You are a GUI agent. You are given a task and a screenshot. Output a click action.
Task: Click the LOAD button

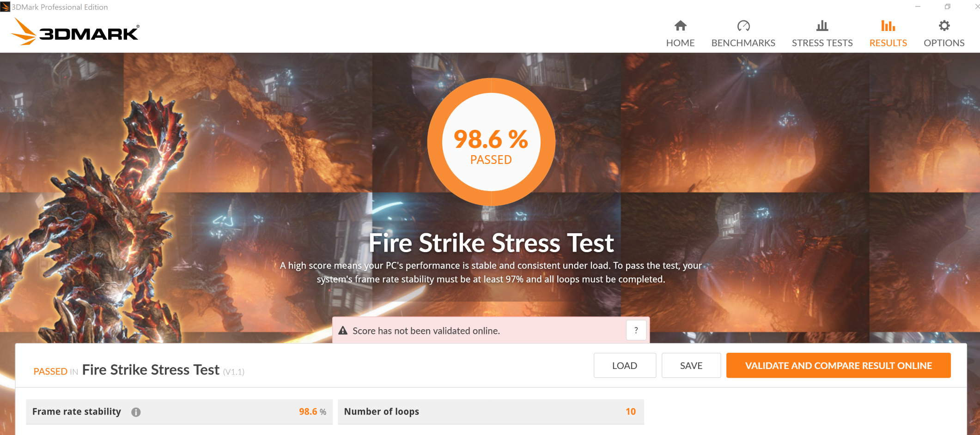pyautogui.click(x=625, y=365)
